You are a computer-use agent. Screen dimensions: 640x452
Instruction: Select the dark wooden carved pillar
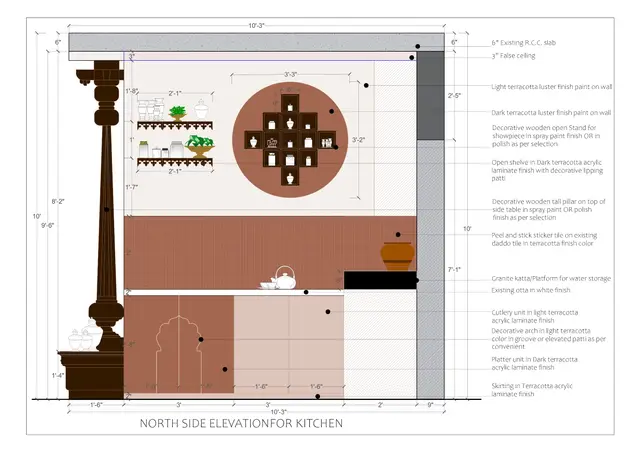tap(106, 206)
